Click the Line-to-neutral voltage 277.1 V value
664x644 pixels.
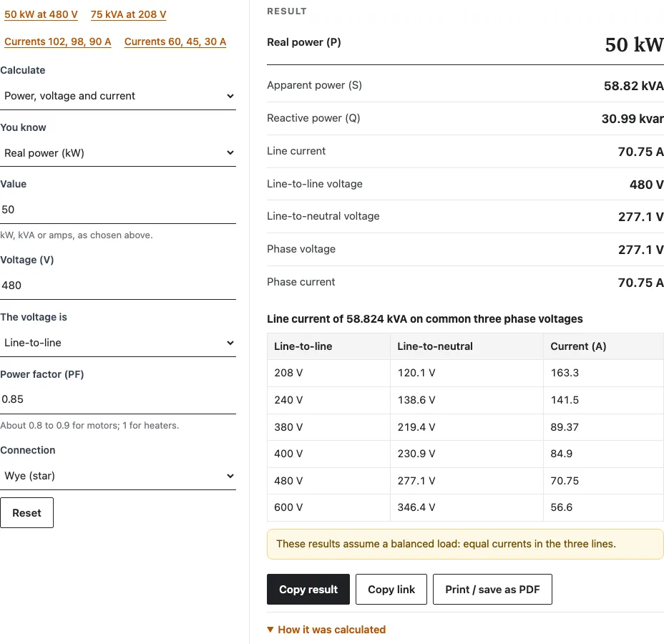coord(640,217)
